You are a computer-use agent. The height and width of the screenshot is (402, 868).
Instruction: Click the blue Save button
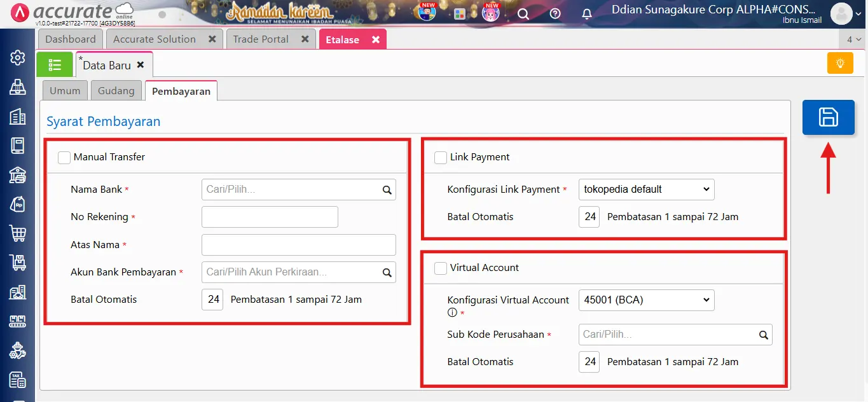click(828, 117)
